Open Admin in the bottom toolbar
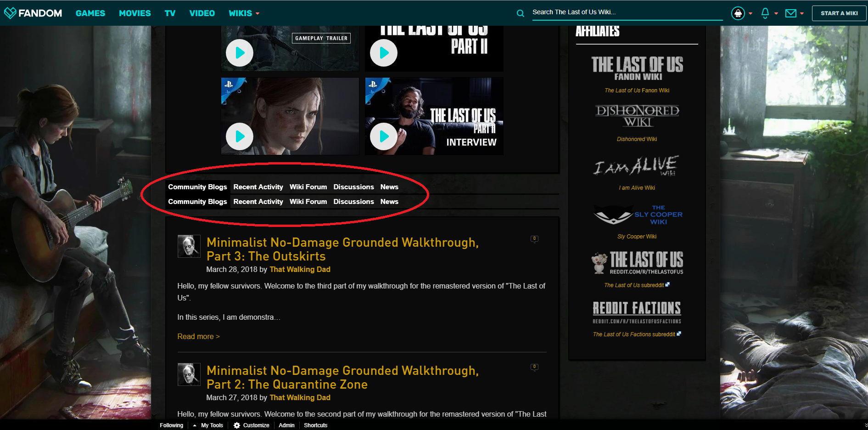This screenshot has width=868, height=430. (286, 425)
